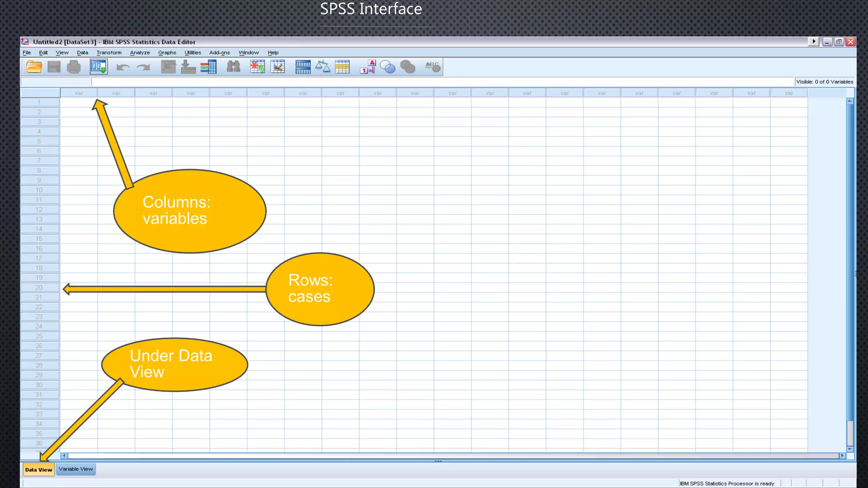Image resolution: width=868 pixels, height=488 pixels.
Task: Click the Open data document folder icon
Action: (x=34, y=67)
